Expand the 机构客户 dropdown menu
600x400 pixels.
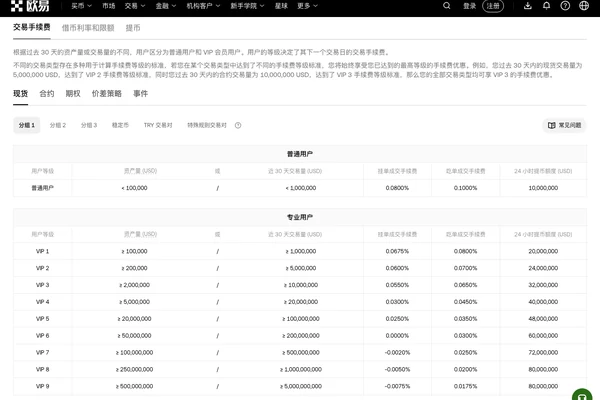coord(203,6)
